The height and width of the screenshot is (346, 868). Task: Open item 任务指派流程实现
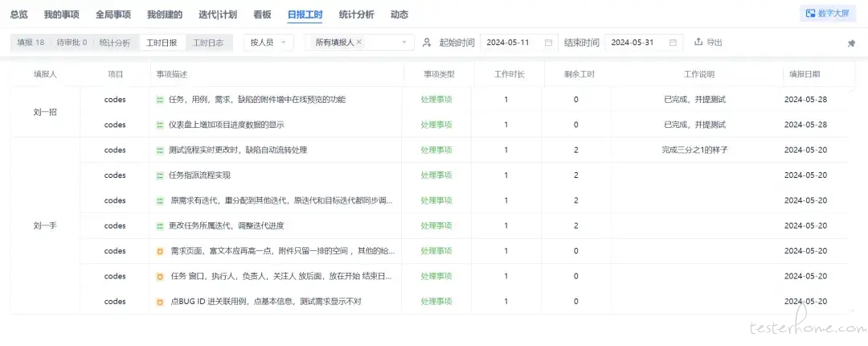click(x=199, y=175)
